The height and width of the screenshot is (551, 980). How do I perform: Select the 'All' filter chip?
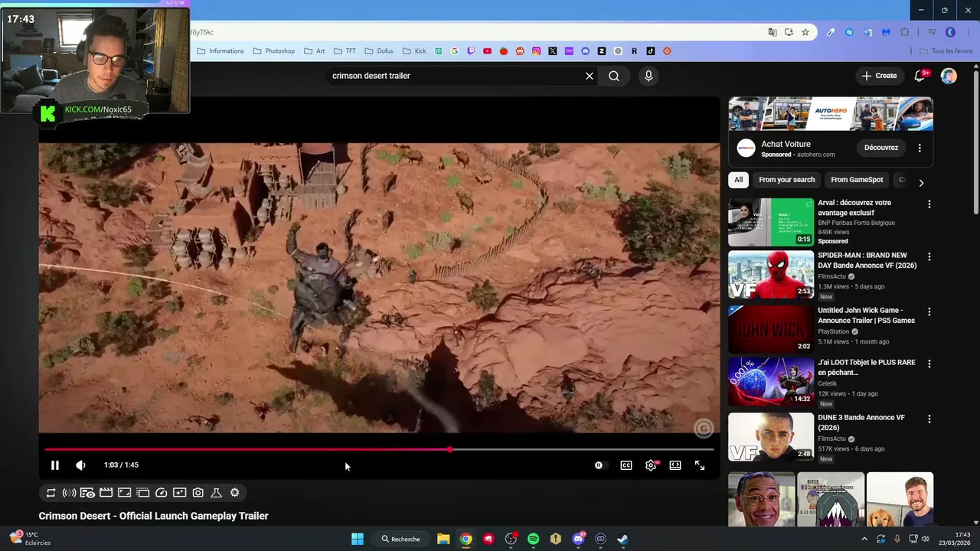[738, 180]
